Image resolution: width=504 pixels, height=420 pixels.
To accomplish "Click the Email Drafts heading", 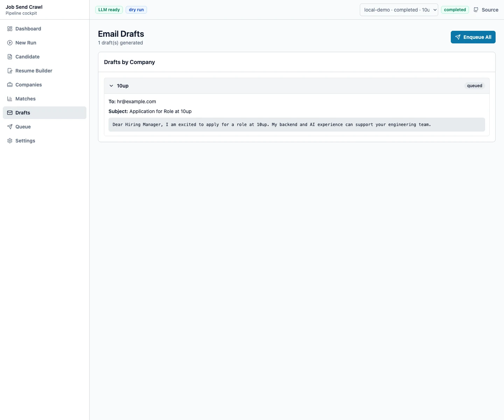I will tap(121, 34).
